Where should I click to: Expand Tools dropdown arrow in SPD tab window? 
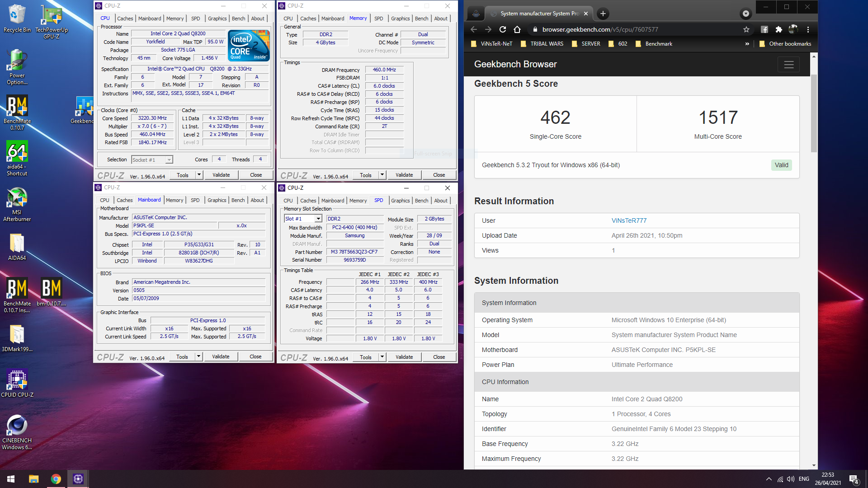(x=382, y=357)
